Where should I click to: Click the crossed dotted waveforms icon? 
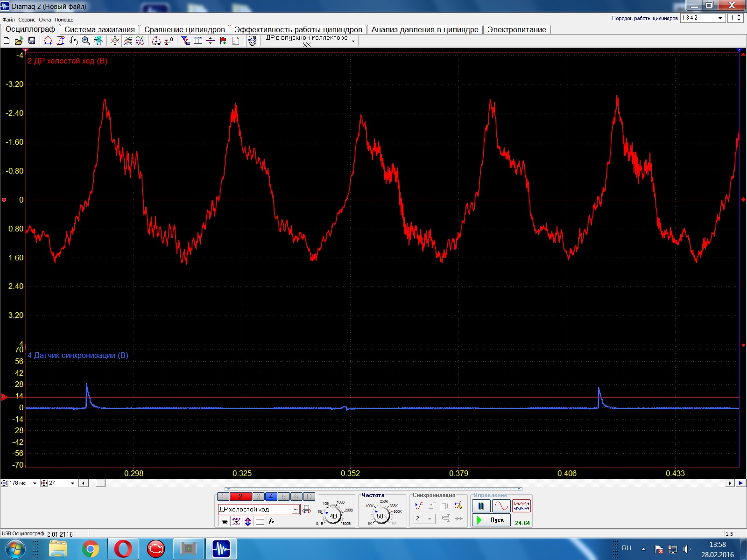pyautogui.click(x=115, y=41)
